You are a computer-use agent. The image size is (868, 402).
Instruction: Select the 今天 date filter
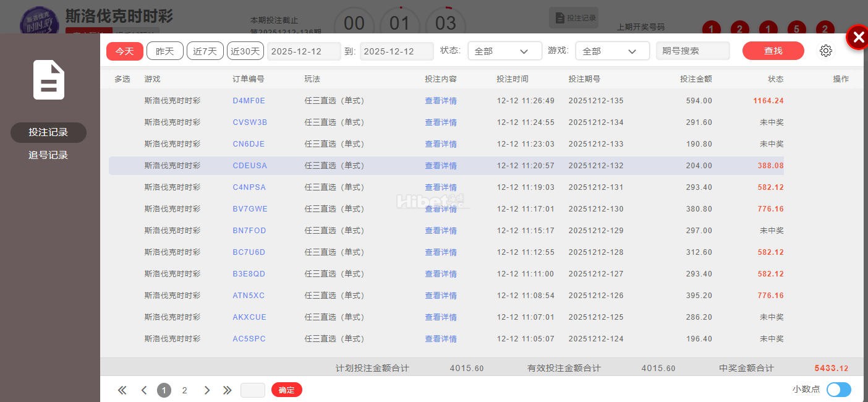[x=125, y=51]
